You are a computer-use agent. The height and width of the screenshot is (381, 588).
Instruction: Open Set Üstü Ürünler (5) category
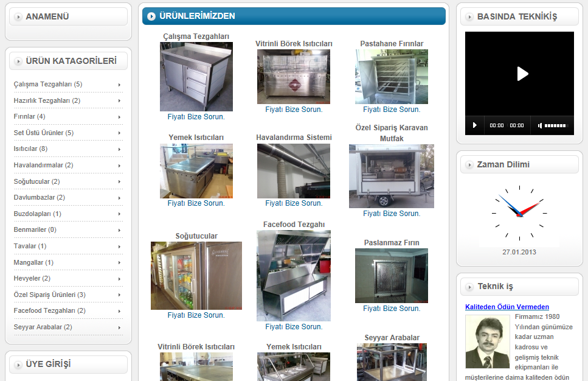(x=43, y=133)
